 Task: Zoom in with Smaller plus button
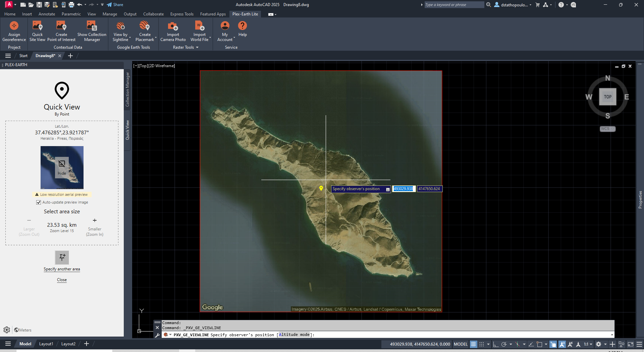[95, 220]
